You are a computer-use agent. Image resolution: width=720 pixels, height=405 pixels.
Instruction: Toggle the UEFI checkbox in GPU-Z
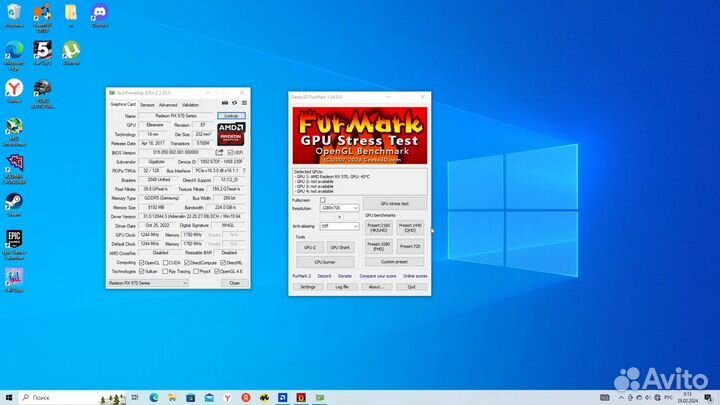[x=231, y=152]
